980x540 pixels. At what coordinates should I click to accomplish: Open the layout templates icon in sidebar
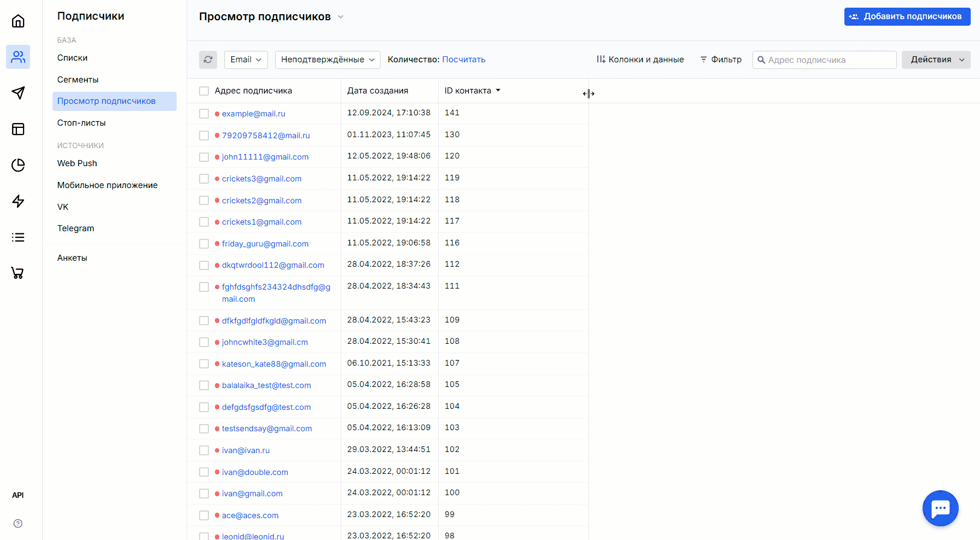tap(18, 129)
